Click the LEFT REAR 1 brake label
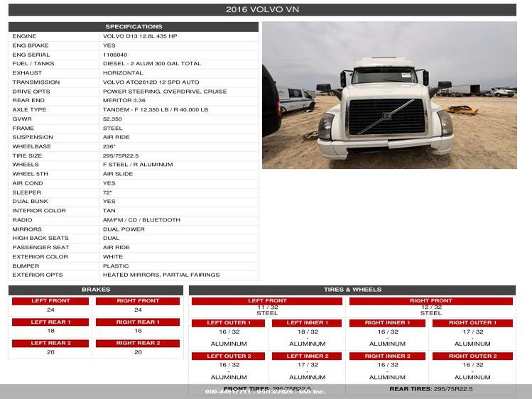Image resolution: width=532 pixels, height=399 pixels. 50,322
